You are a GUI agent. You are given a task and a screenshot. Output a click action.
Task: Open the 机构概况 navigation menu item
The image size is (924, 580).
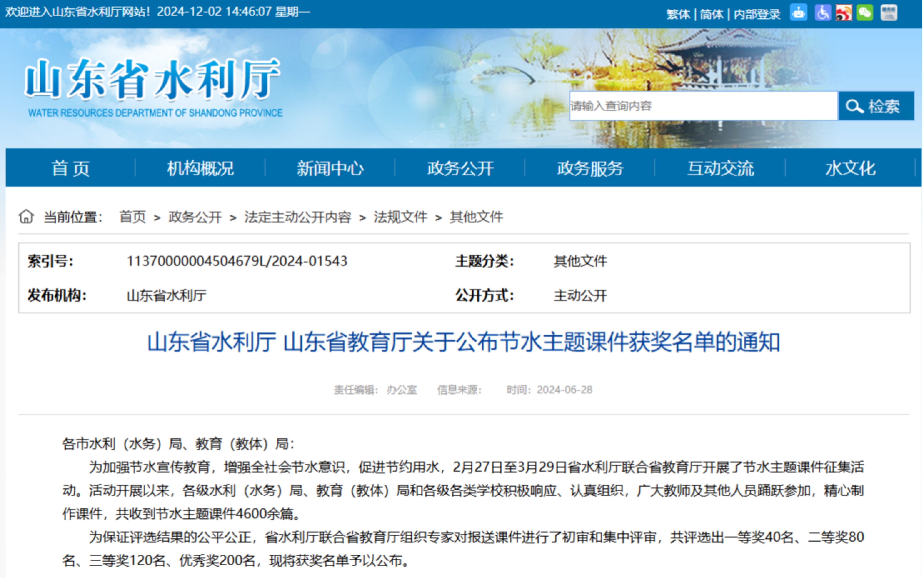click(x=200, y=168)
